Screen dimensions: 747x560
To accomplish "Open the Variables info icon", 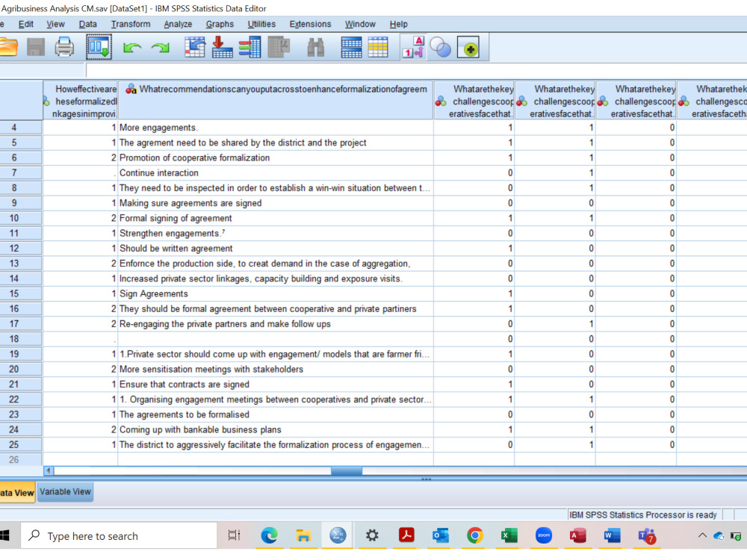I will point(250,47).
